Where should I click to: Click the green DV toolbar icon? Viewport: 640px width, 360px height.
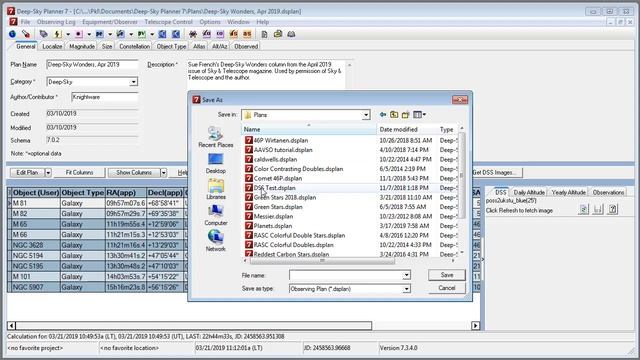(141, 34)
